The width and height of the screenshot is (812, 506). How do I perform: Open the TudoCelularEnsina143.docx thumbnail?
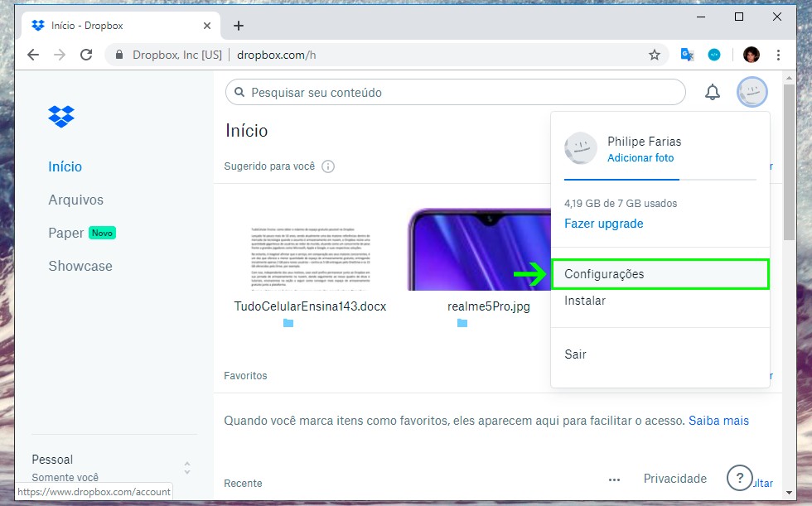pos(310,258)
